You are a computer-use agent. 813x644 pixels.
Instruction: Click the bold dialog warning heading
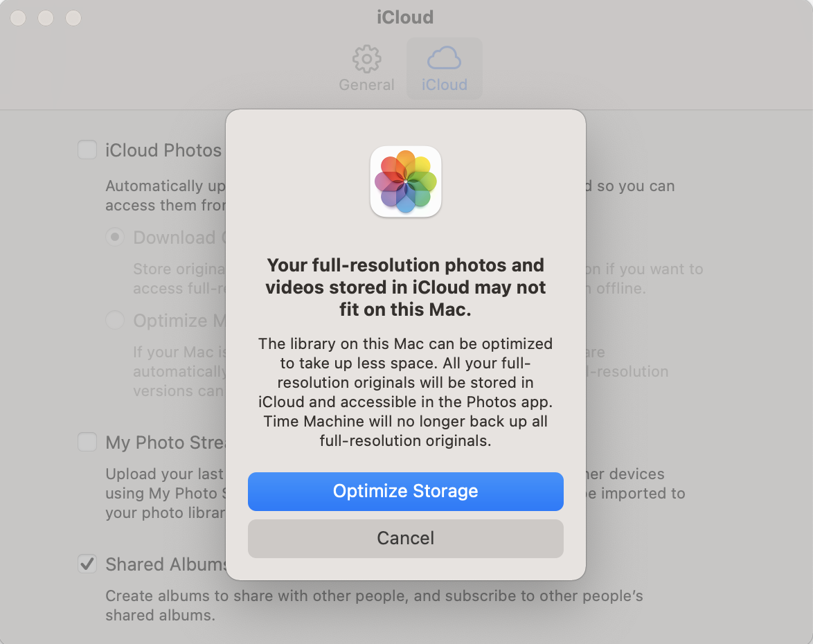pos(406,287)
